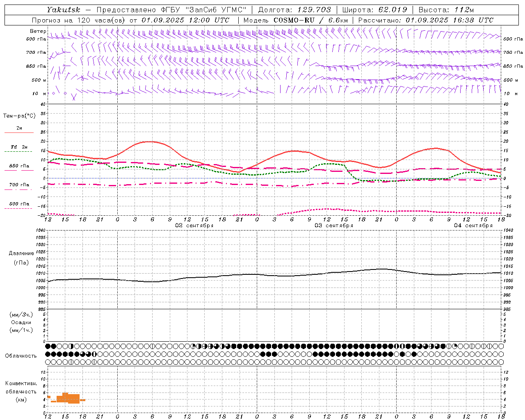Click the 'Модель COSMO-RU / 6.6км' label
This screenshot has height=420, width=525.
tap(296, 20)
